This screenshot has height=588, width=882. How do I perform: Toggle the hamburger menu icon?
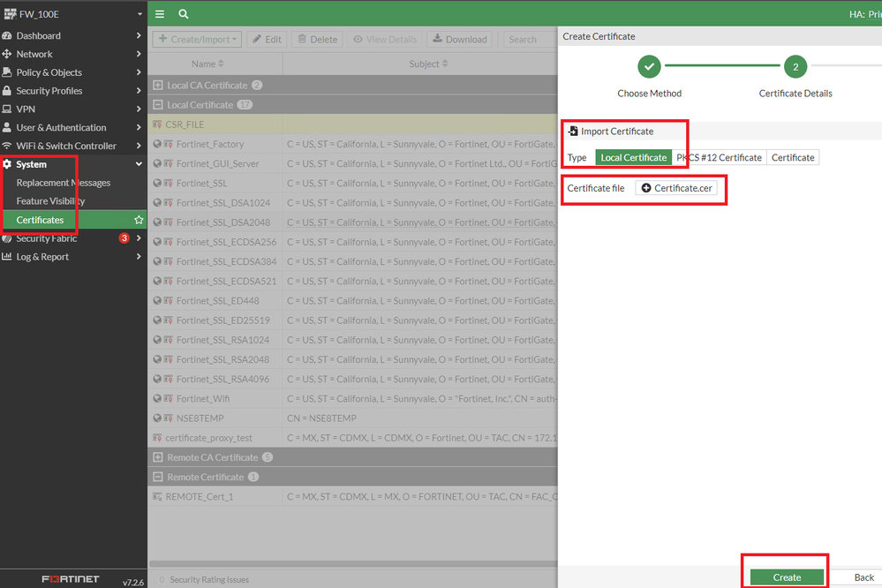point(160,14)
